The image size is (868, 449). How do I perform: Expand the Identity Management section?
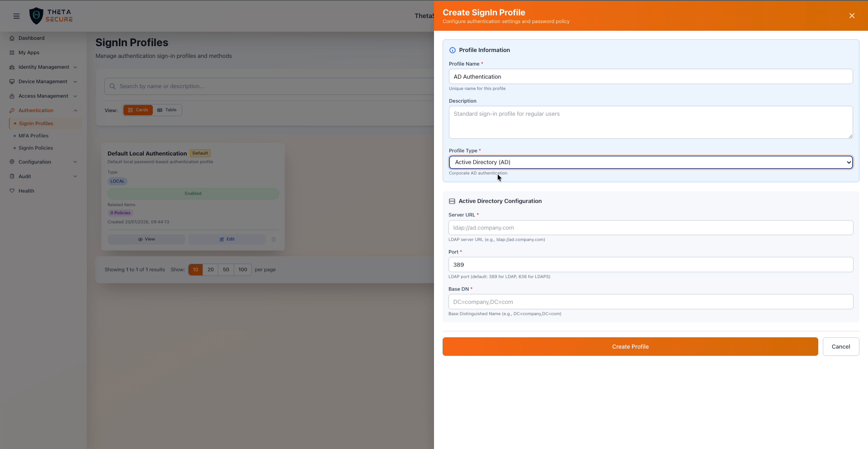coord(43,67)
